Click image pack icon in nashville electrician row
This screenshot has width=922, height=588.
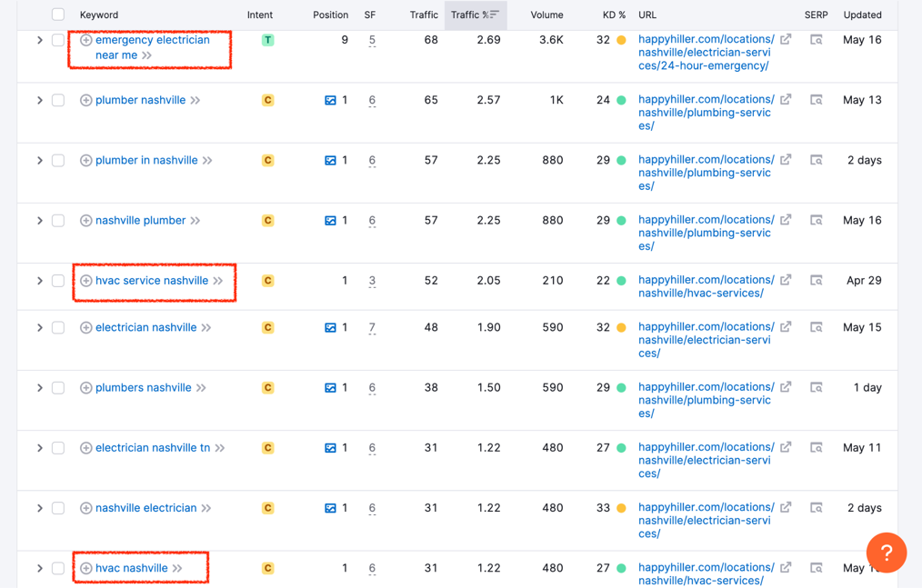[x=330, y=508]
